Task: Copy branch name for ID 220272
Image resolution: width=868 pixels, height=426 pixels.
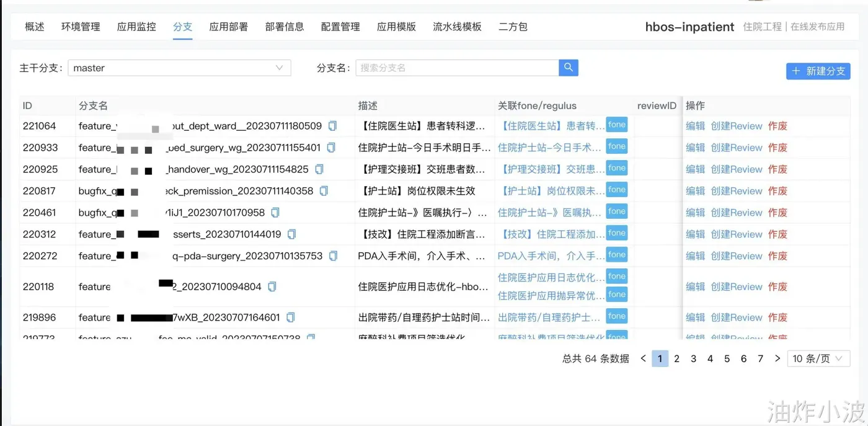Action: [x=333, y=256]
